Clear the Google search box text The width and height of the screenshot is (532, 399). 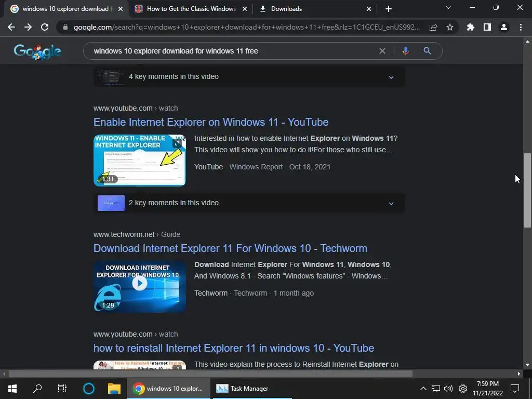pos(382,51)
